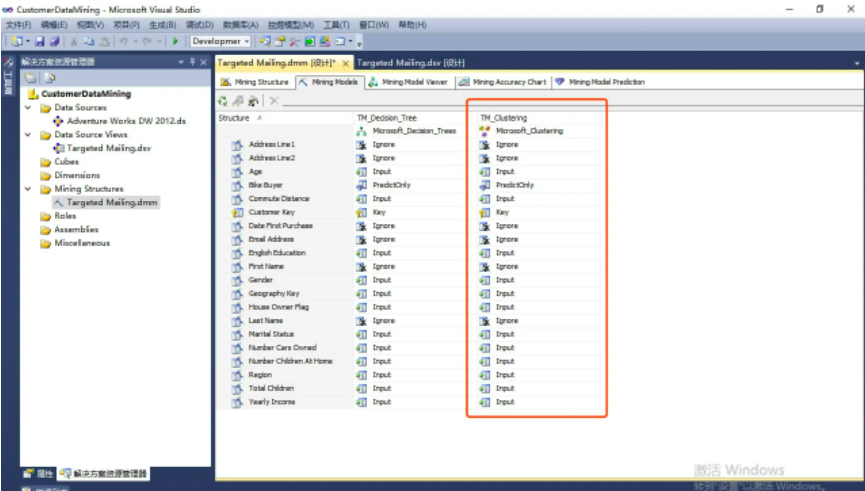Click the green square icon in the main toolbar

coord(309,41)
